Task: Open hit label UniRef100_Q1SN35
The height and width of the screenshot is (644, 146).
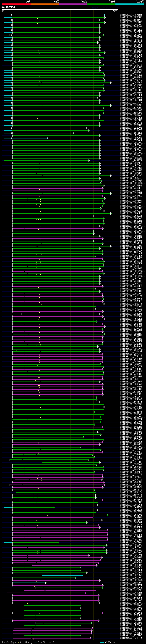Action: pos(131,85)
